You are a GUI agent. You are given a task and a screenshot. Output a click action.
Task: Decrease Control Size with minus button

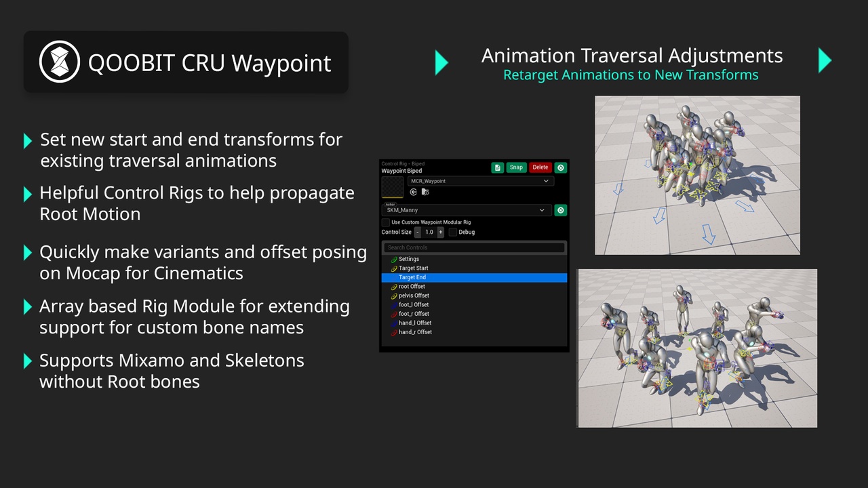point(418,232)
